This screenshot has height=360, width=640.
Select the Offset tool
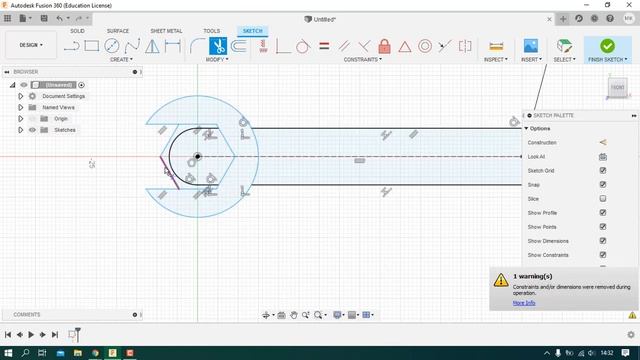point(239,46)
